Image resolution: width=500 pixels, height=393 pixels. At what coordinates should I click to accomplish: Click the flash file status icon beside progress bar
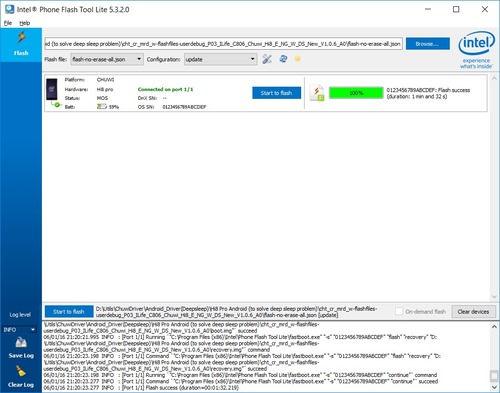[x=317, y=93]
